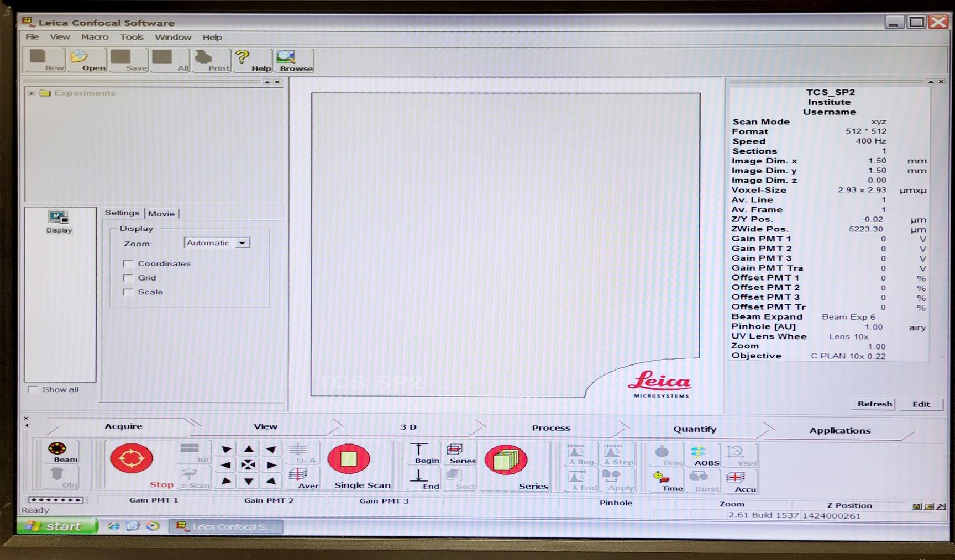Open the Zoom Automatic dropdown
Image resolution: width=955 pixels, height=560 pixels.
[x=242, y=243]
